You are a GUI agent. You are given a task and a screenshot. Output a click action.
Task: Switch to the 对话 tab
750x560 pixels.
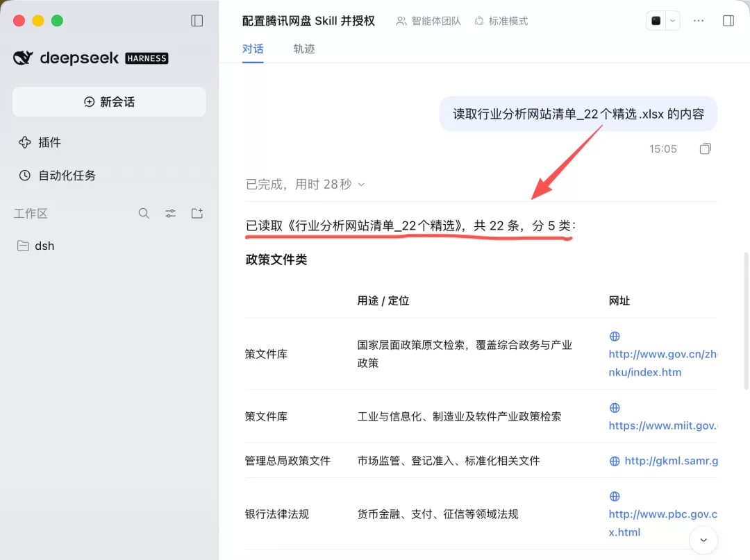point(253,49)
